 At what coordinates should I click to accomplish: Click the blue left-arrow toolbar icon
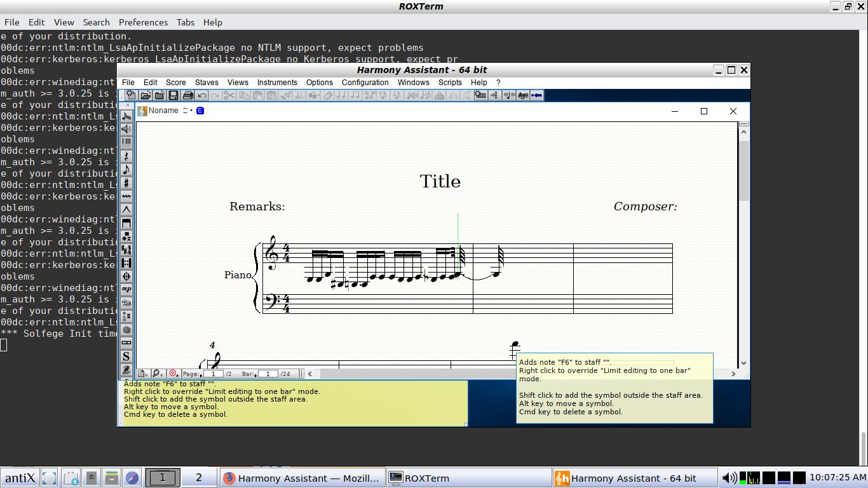coord(537,95)
